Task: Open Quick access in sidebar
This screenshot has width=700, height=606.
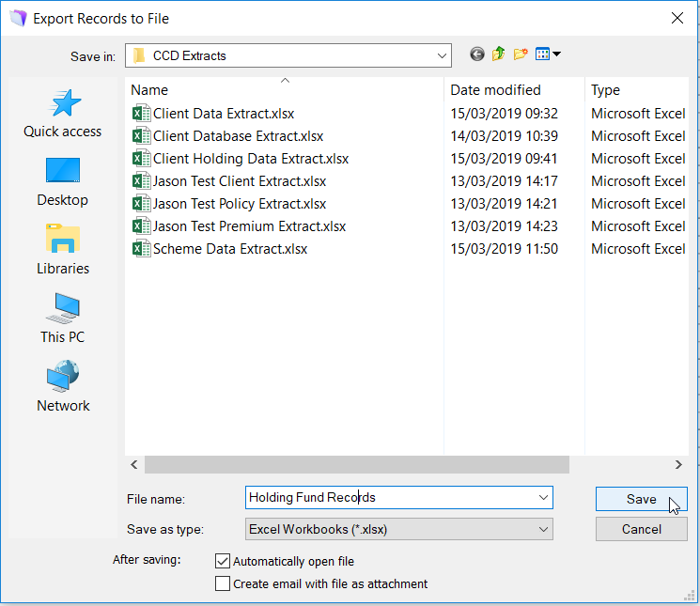Action: (x=63, y=114)
